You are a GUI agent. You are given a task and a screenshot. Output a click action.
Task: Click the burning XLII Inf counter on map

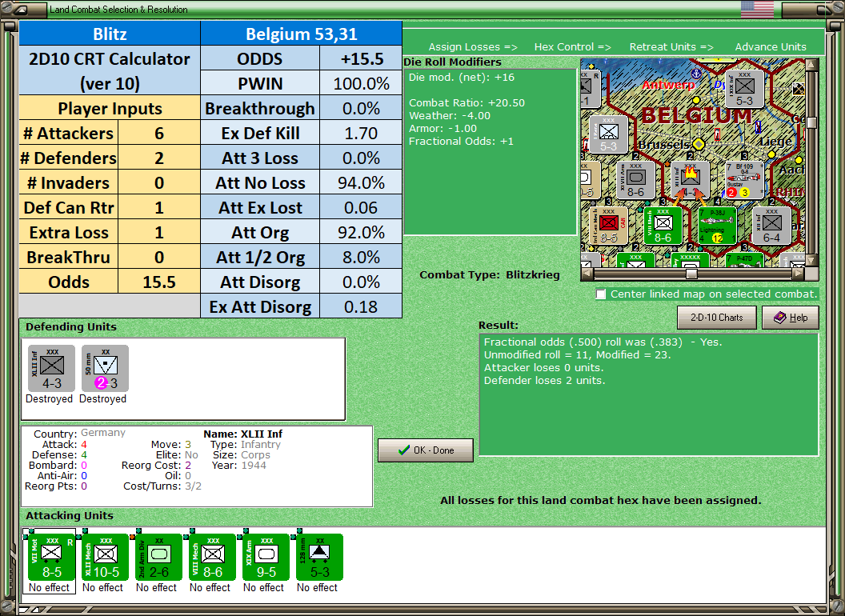click(x=690, y=180)
